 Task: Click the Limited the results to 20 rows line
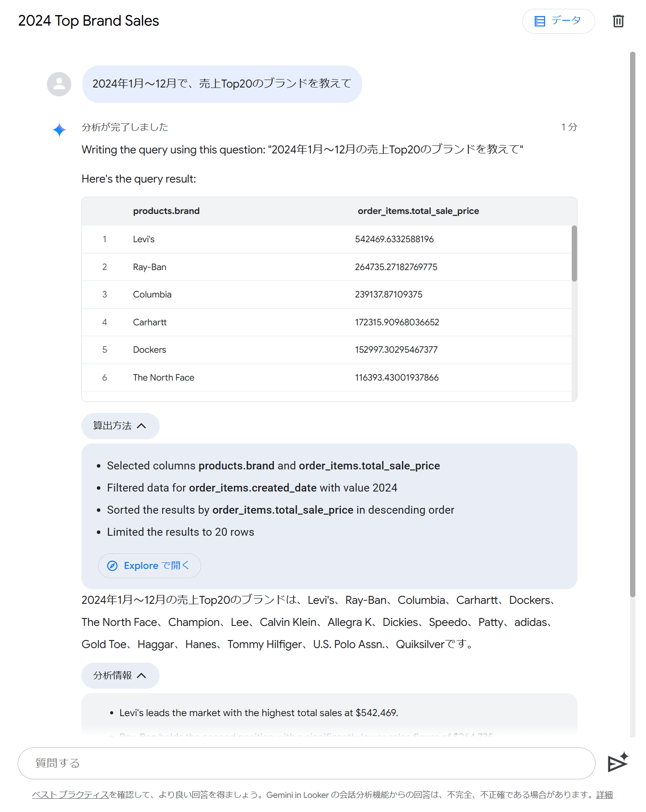point(180,532)
